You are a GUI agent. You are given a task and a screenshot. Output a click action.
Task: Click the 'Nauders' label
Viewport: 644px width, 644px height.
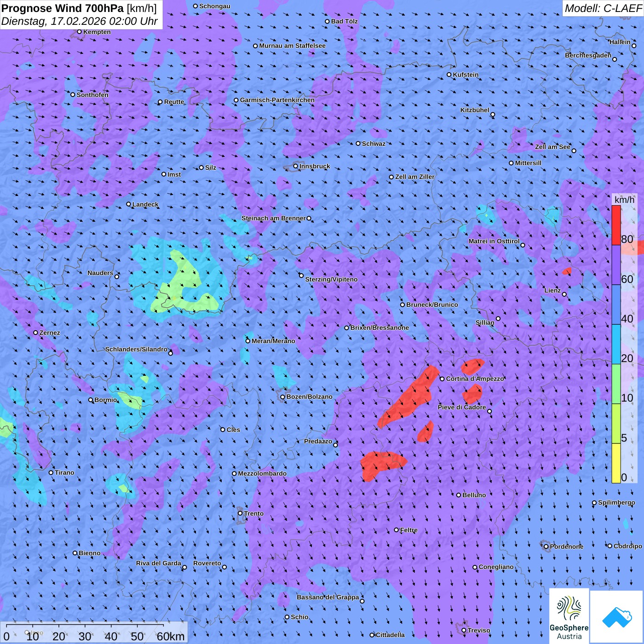click(100, 273)
